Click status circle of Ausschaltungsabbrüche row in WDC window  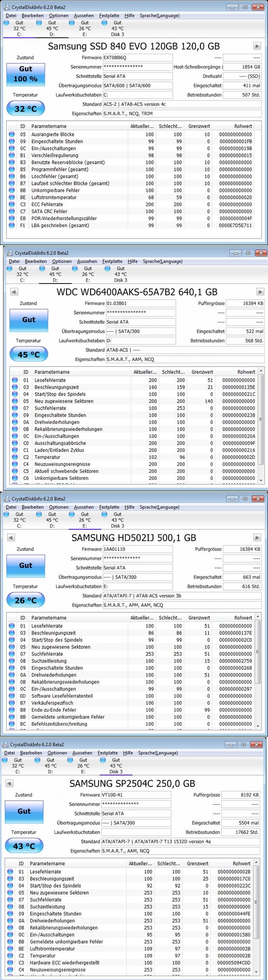tap(15, 443)
